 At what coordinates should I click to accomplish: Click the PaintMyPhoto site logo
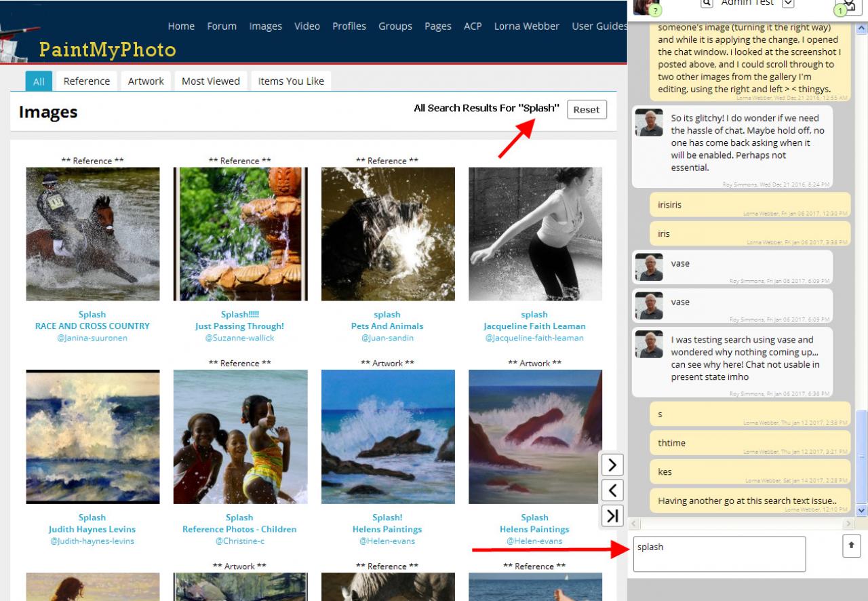tap(107, 50)
